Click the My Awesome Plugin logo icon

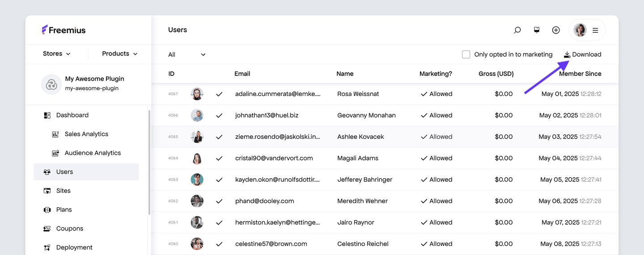click(51, 84)
